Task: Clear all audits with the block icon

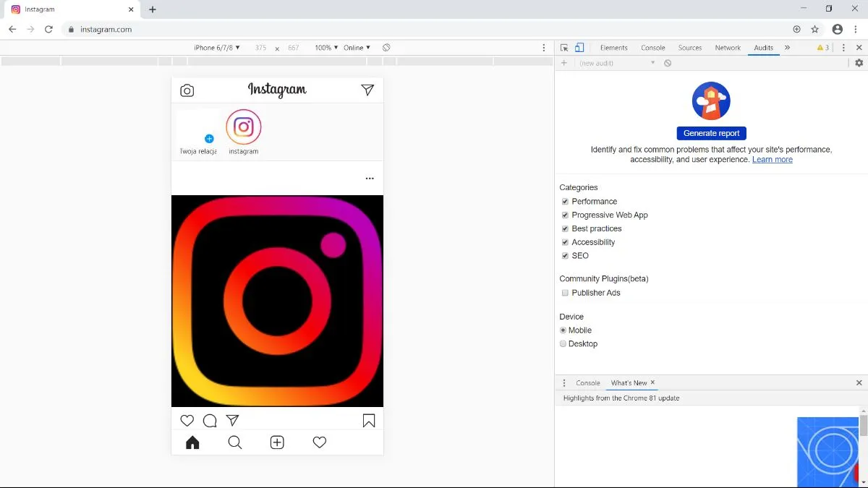Action: click(x=668, y=63)
